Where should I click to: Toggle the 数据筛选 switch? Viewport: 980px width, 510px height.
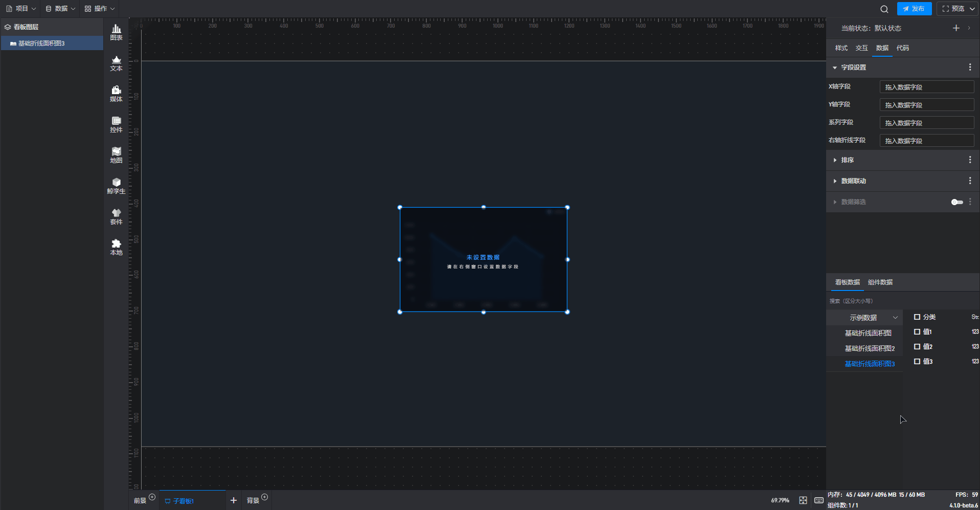click(957, 202)
